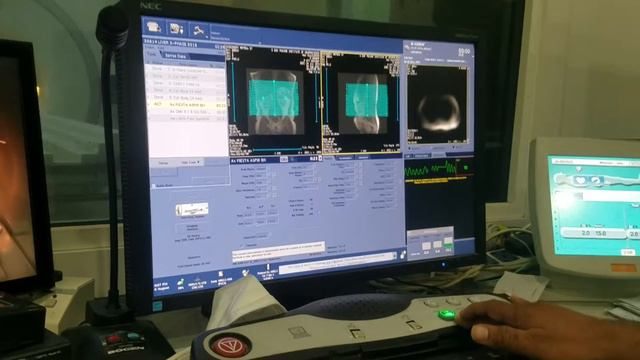Click the checkmark icon in bottom toolbar

pyautogui.click(x=245, y=272)
